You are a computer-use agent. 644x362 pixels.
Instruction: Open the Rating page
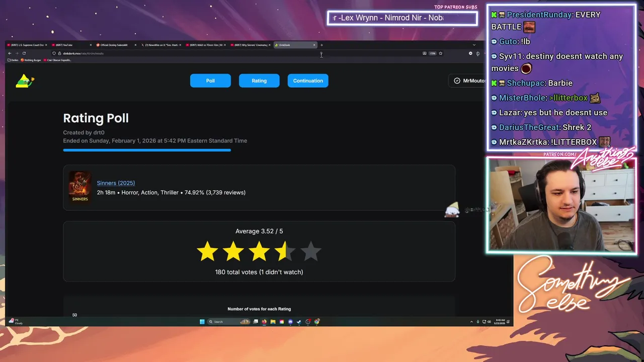click(259, 80)
